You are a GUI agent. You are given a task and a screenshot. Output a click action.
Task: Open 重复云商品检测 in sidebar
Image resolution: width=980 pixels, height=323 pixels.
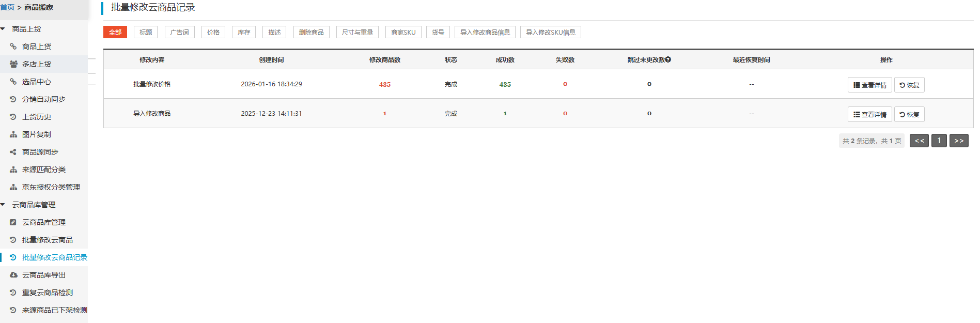[47, 293]
